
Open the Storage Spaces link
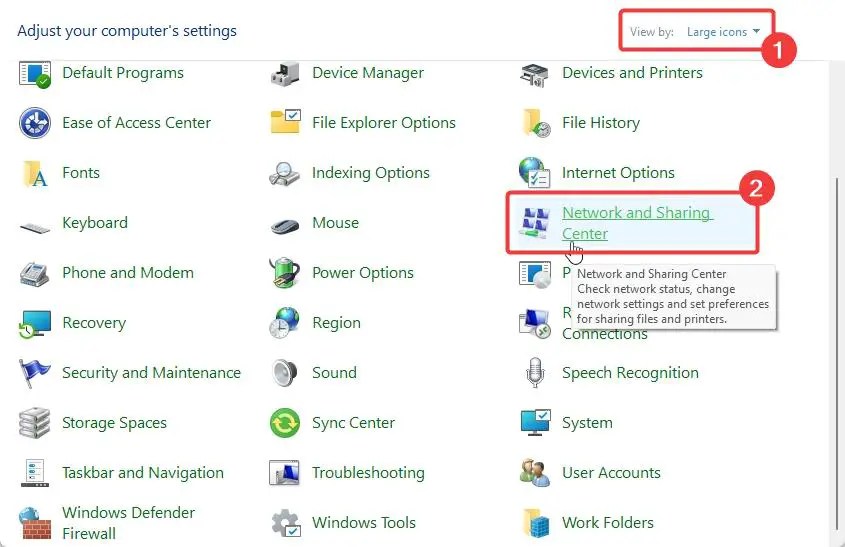tap(114, 423)
